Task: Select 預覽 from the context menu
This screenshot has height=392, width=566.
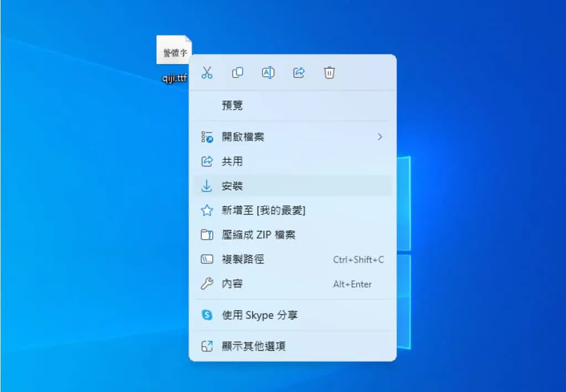Action: (292, 105)
